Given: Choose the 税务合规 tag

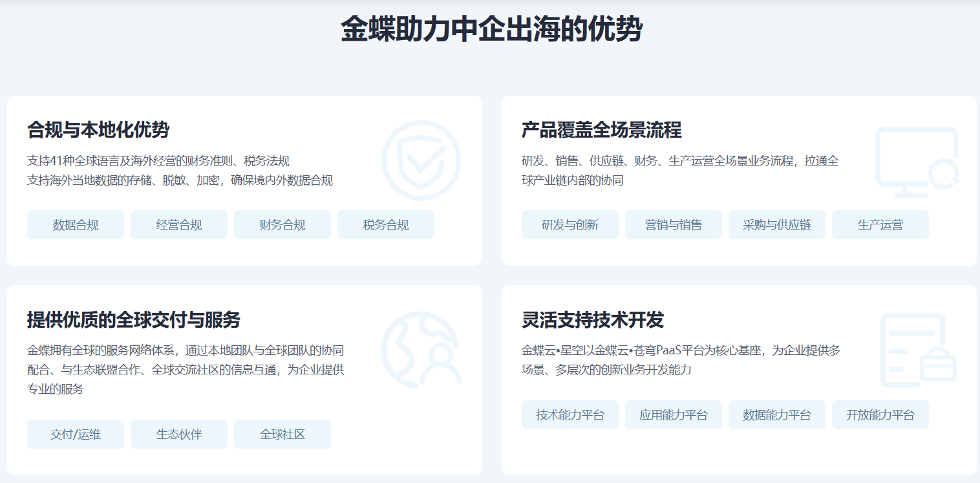Looking at the screenshot, I should (x=386, y=225).
